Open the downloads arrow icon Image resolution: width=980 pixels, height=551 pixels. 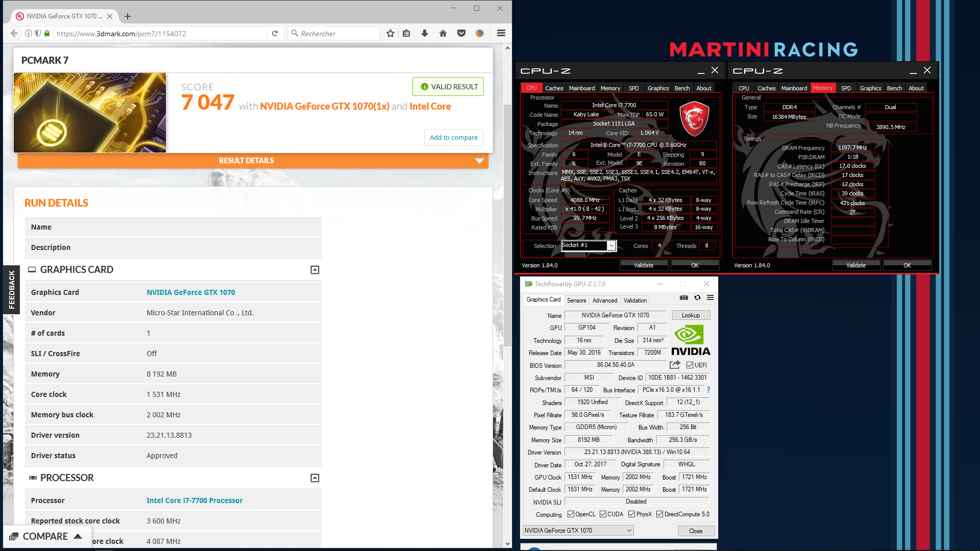(425, 33)
